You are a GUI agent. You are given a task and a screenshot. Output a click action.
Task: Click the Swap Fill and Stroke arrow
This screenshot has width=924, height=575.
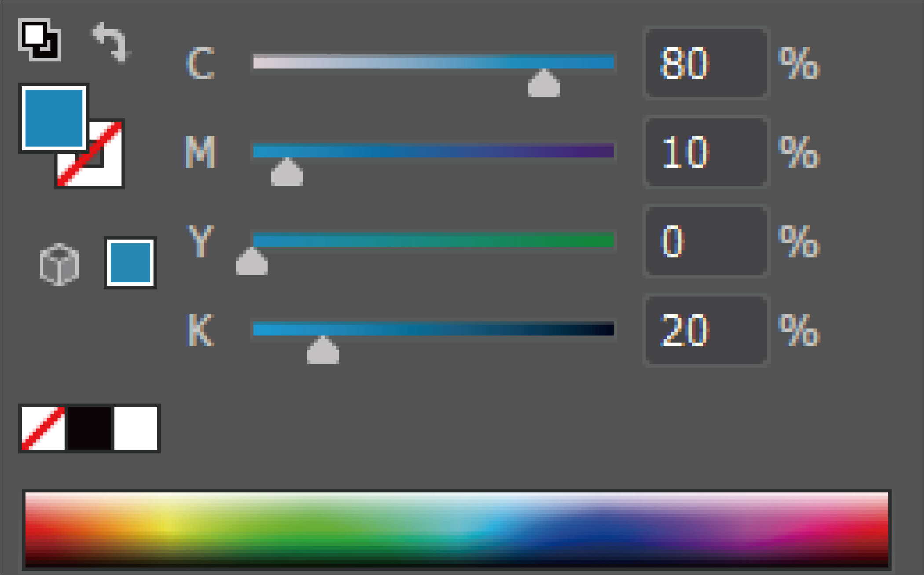[x=110, y=43]
